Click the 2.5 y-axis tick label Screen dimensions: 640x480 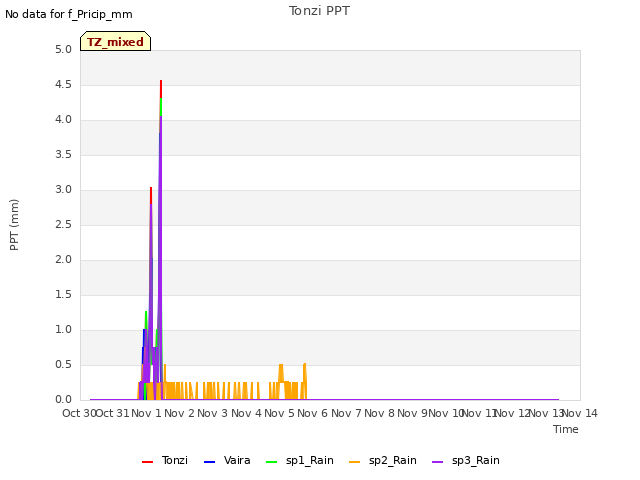[63, 225]
